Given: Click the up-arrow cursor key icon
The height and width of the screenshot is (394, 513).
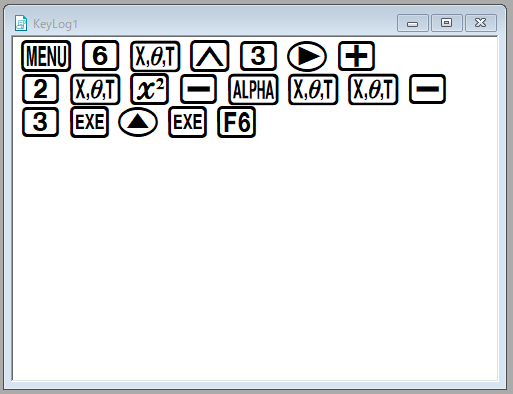Looking at the screenshot, I should pyautogui.click(x=138, y=122).
